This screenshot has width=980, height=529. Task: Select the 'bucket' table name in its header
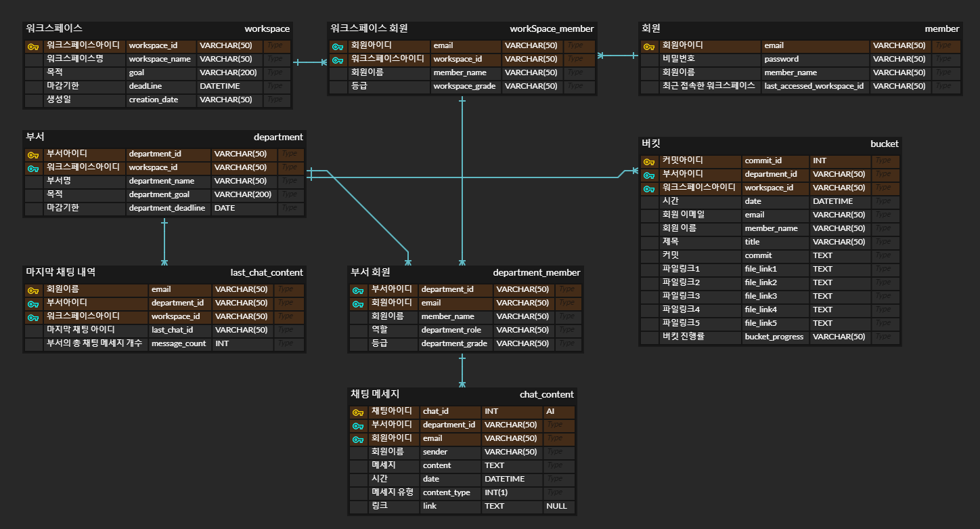[885, 144]
